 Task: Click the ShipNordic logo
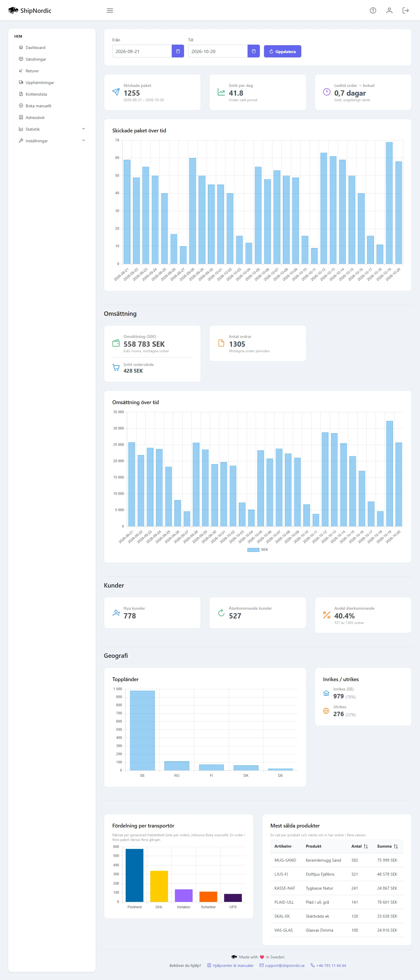click(x=30, y=11)
